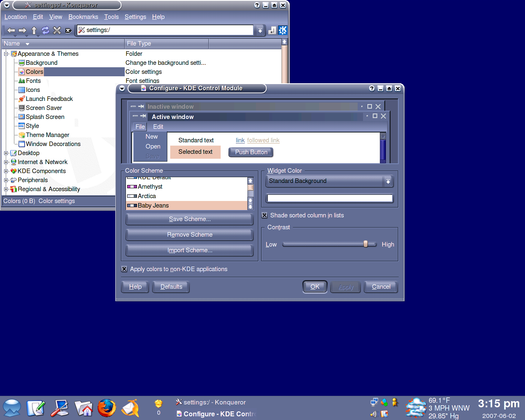Expand the Desktop tree branch

6,153
